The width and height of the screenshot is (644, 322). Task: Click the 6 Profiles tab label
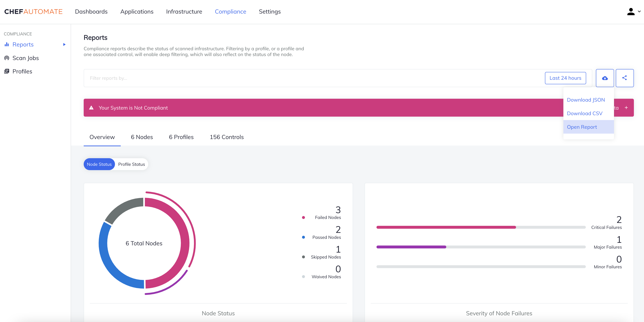[x=181, y=137]
